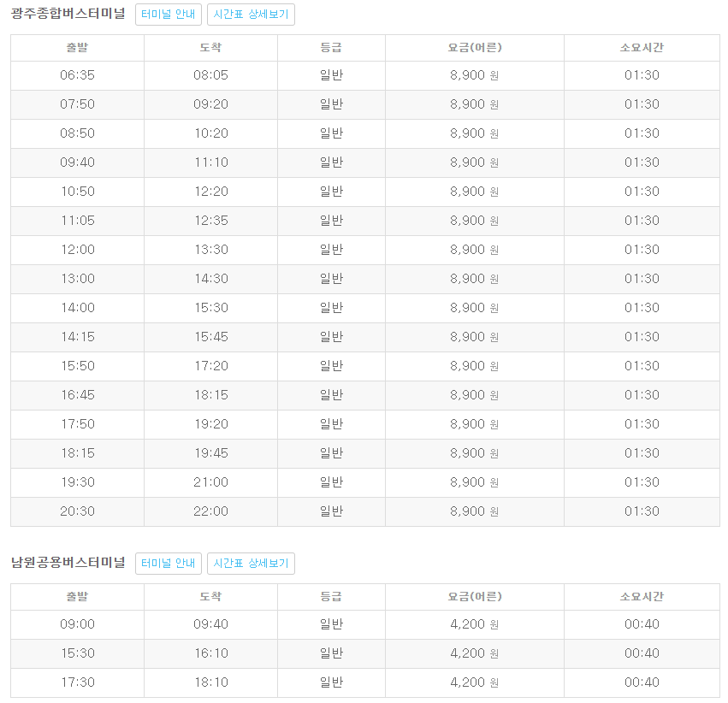The image size is (728, 703).
Task: Click 요금(어른) header in Namwon table
Action: (x=475, y=597)
